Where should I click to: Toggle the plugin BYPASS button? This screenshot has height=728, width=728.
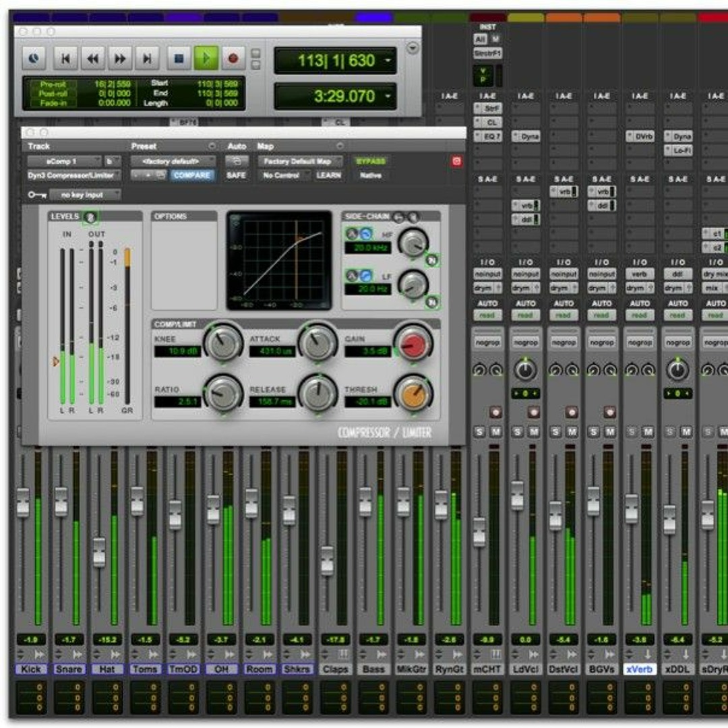(x=371, y=161)
